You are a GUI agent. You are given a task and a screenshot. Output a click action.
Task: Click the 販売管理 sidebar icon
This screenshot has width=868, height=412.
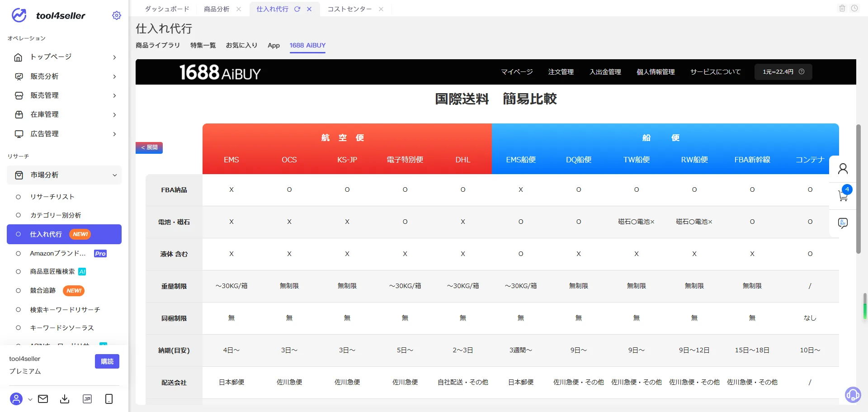pos(19,95)
